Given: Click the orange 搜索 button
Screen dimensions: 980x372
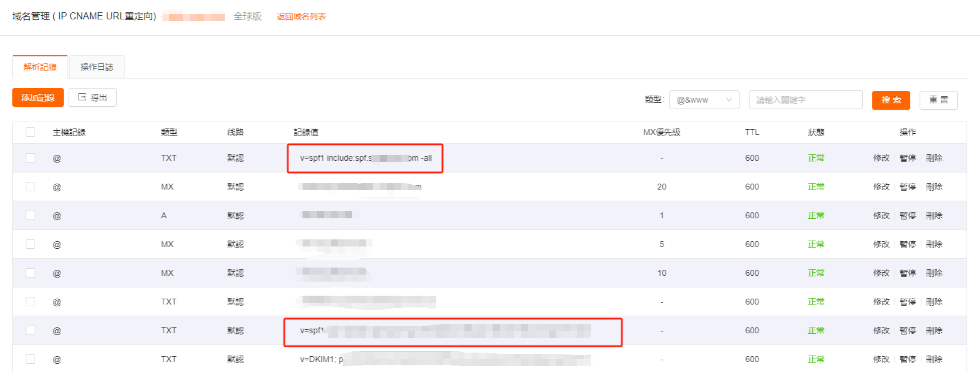Looking at the screenshot, I should [890, 100].
